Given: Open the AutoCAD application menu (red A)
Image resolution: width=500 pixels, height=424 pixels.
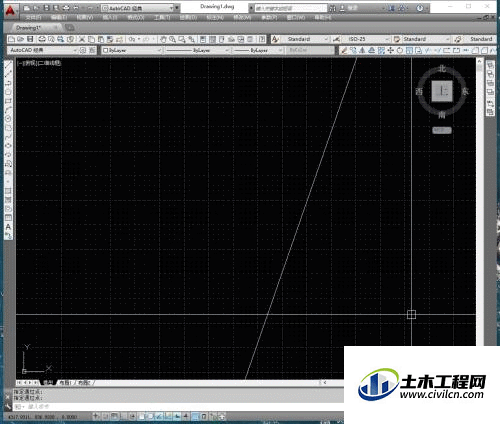Looking at the screenshot, I should click(11, 11).
